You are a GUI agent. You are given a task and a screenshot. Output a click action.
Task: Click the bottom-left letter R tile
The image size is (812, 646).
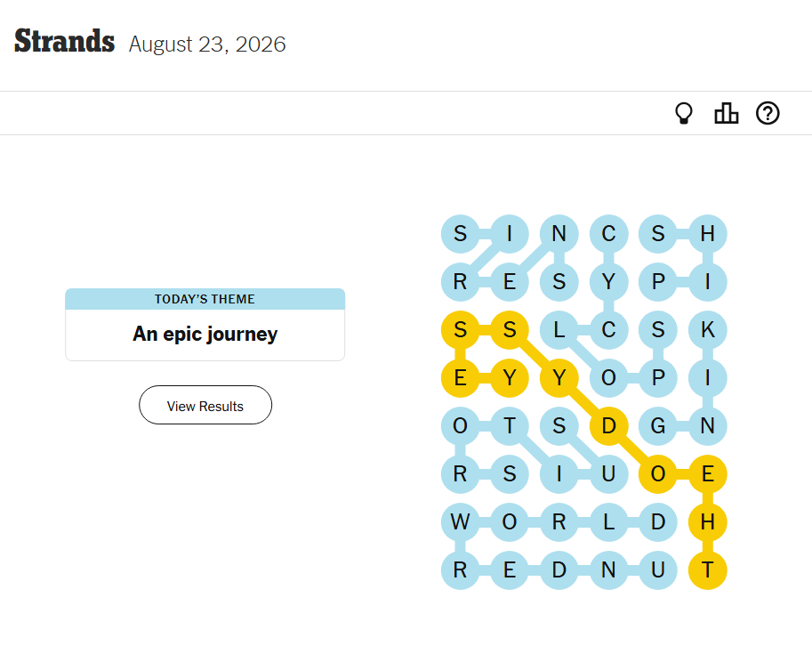click(460, 569)
